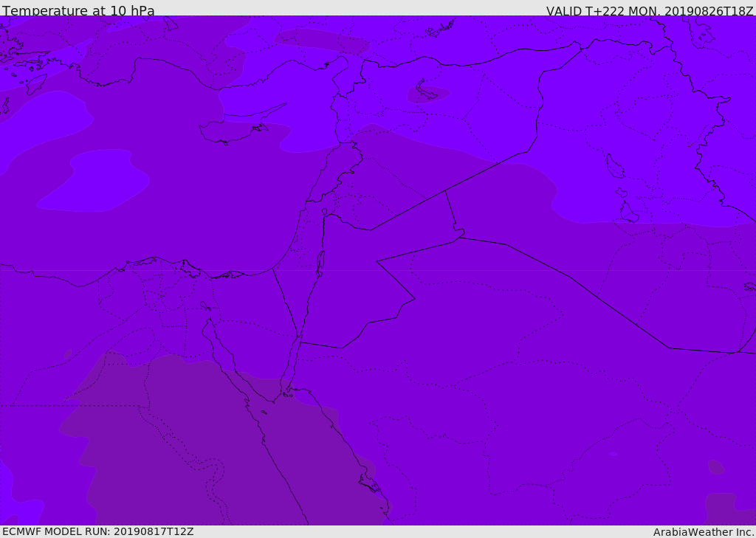Click the 'ArabiaWeather Inc' credit text

pos(704,532)
